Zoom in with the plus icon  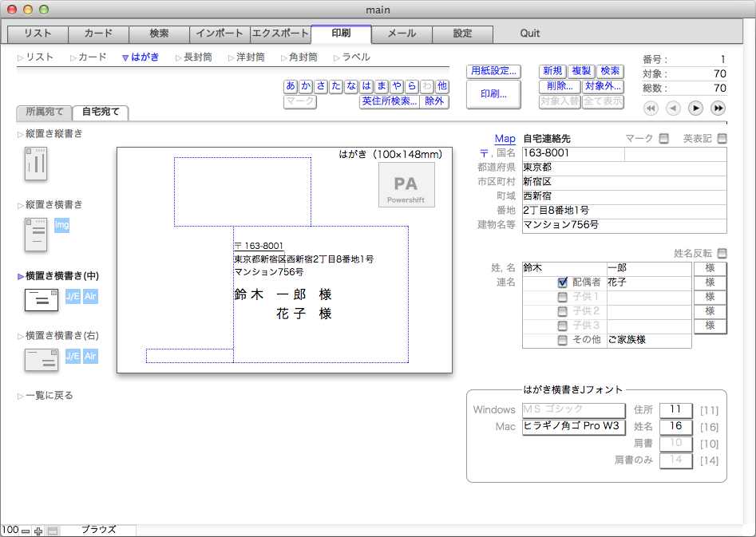[38, 531]
